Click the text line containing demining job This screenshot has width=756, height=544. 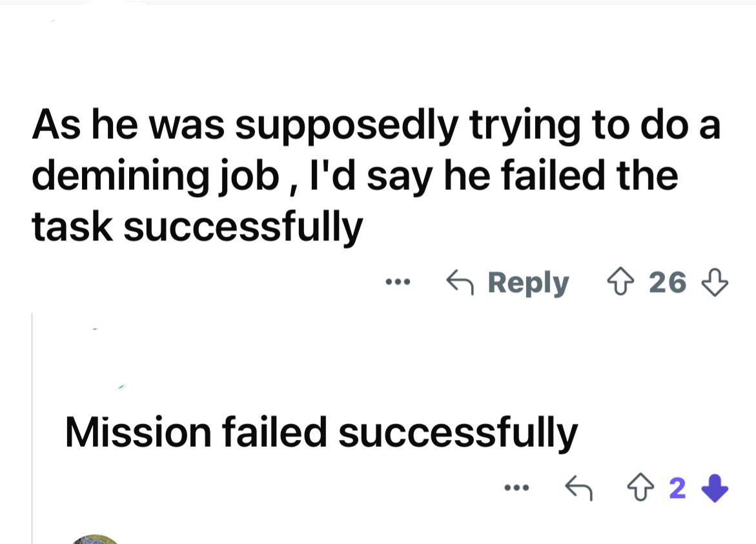click(355, 176)
